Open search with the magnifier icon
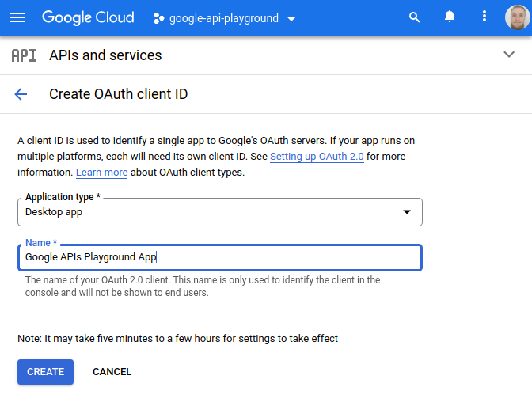This screenshot has height=406, width=532. pyautogui.click(x=414, y=17)
